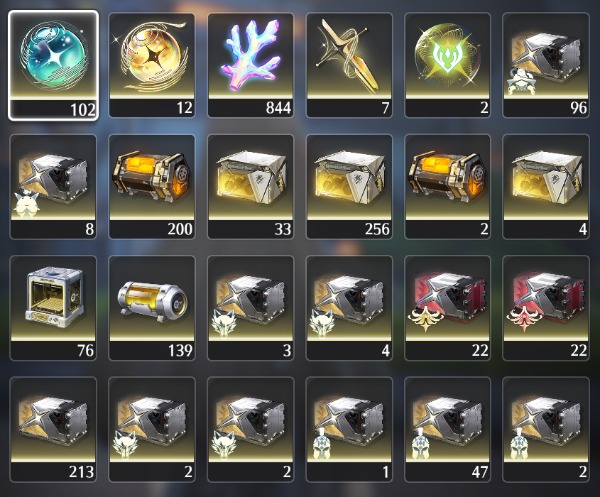
Task: Select the golden star sword item with count 7
Action: tap(349, 65)
